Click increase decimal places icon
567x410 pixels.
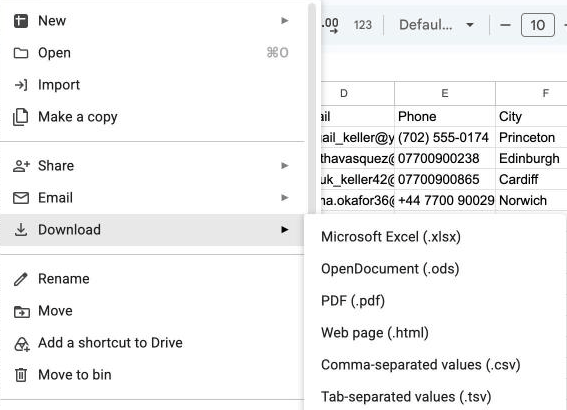(x=331, y=25)
